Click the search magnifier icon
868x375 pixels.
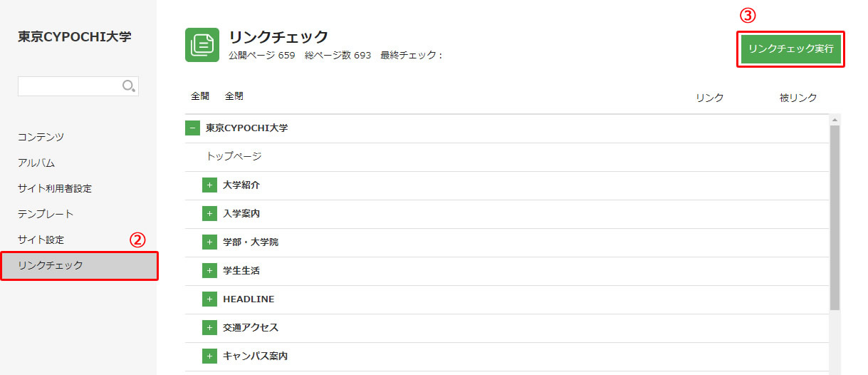tap(128, 86)
